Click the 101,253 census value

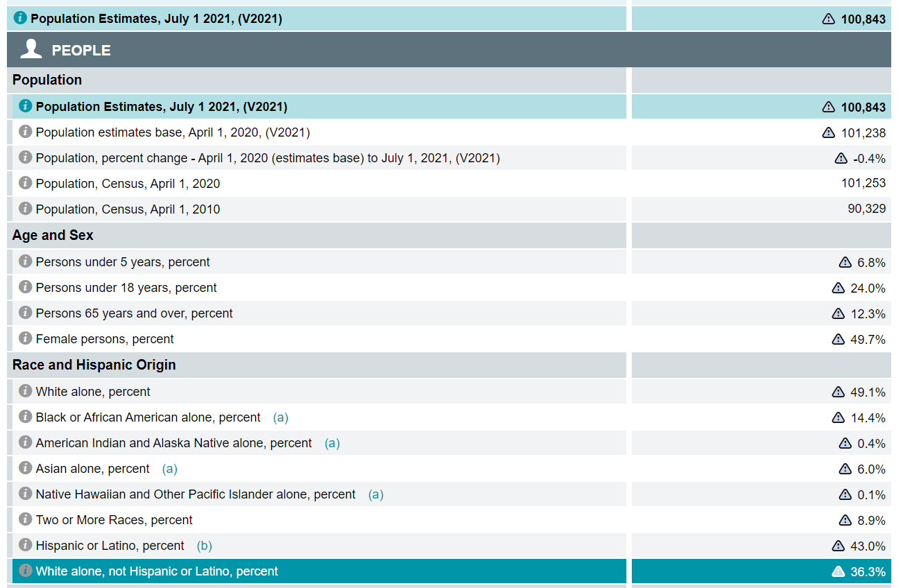click(x=863, y=183)
